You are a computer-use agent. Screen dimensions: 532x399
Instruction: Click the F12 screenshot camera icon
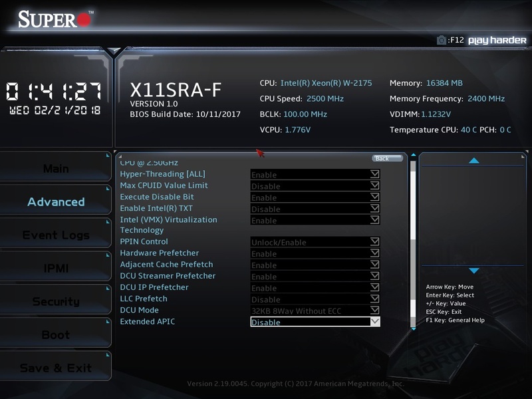441,40
